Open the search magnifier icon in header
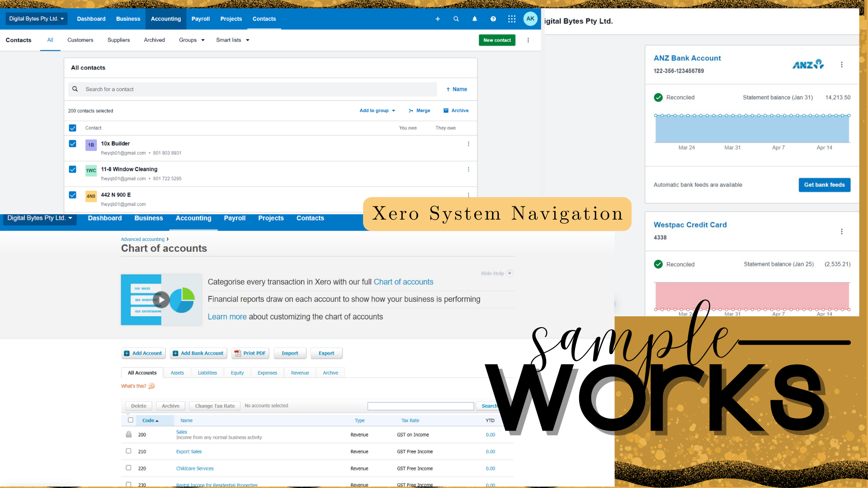The image size is (868, 488). pos(456,19)
